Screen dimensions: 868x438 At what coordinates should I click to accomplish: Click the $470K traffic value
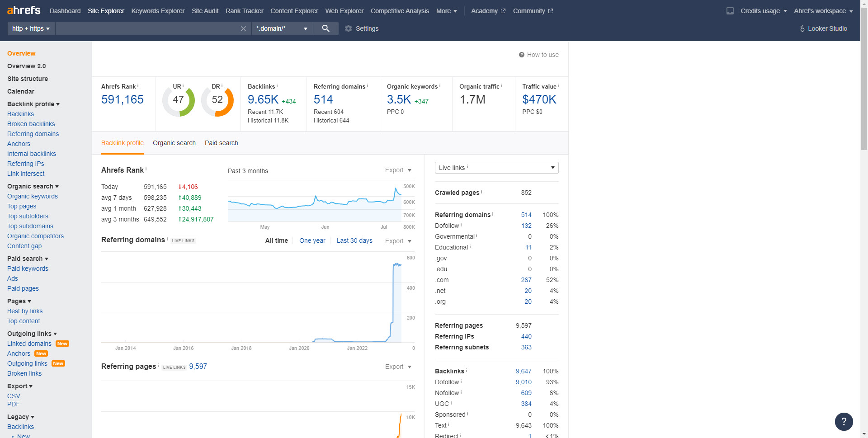[539, 99]
